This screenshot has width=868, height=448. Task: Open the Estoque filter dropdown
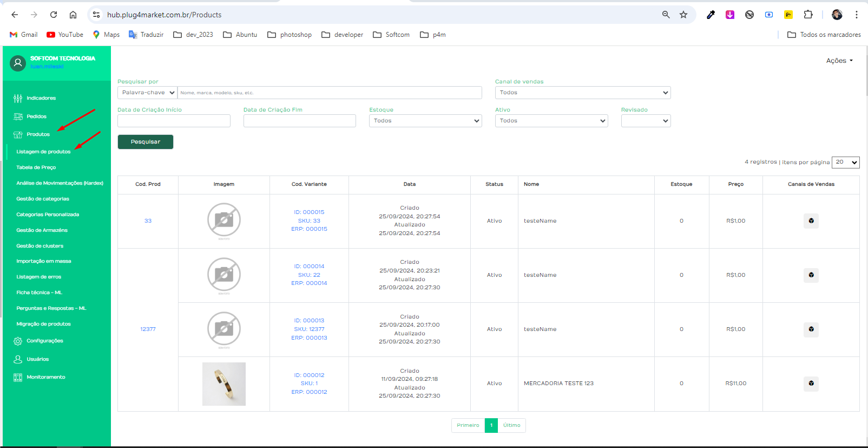(425, 121)
